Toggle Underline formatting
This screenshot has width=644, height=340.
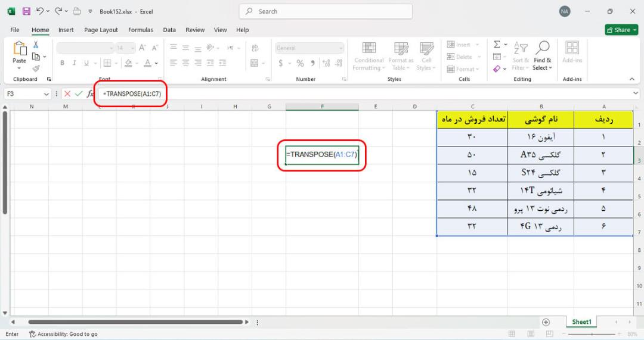(x=86, y=63)
